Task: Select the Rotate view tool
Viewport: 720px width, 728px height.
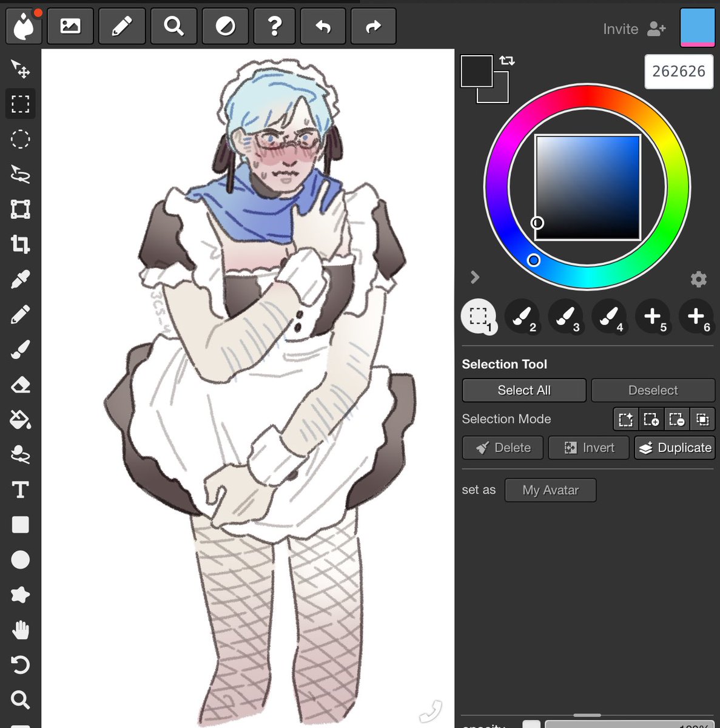Action: 20,665
